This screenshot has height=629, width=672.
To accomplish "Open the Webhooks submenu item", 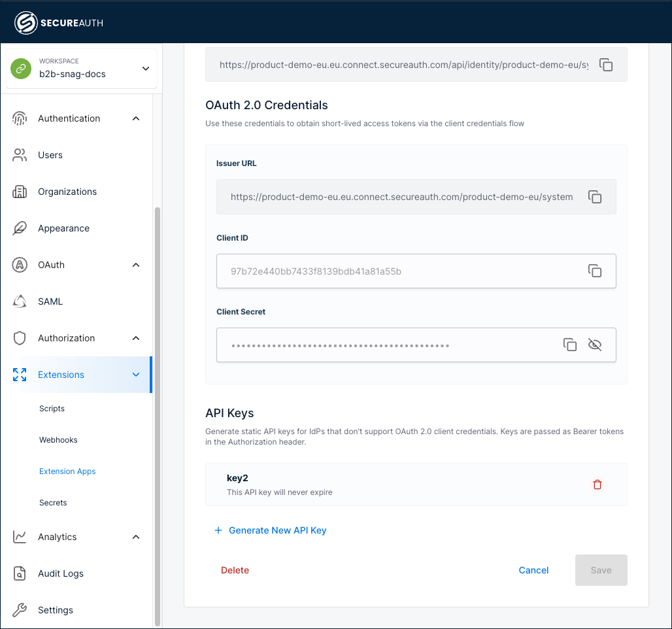I will pyautogui.click(x=58, y=440).
